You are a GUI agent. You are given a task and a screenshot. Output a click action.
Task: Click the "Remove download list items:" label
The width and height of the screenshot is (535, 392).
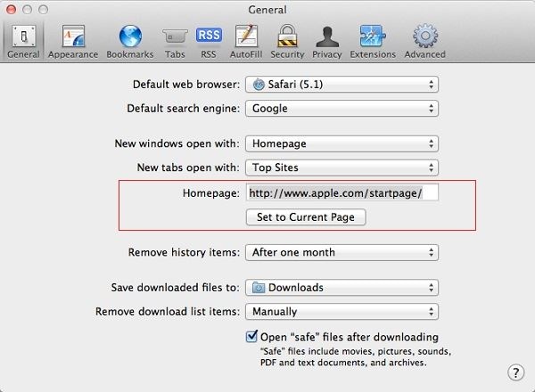[x=168, y=312]
